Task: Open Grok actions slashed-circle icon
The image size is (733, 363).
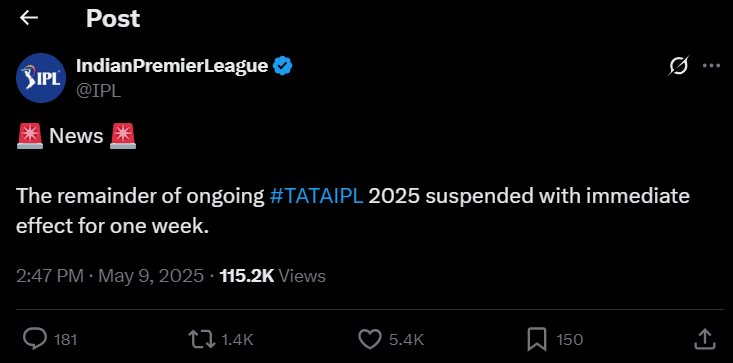Action: [678, 66]
